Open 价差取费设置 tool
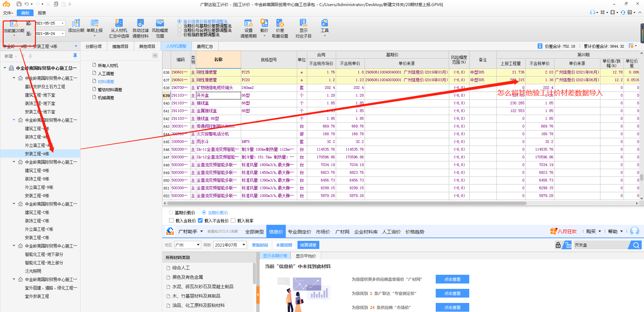The width and height of the screenshot is (644, 312). pyautogui.click(x=280, y=29)
